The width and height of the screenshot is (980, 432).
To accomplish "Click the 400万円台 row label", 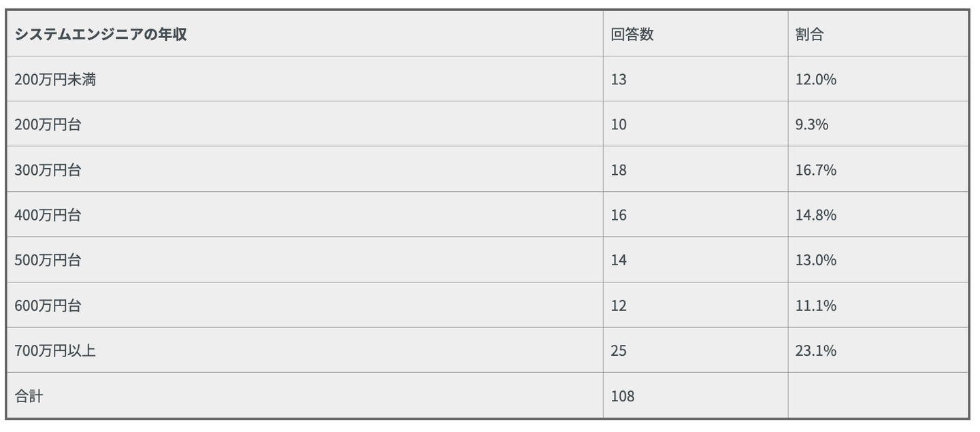I will pos(48,215).
